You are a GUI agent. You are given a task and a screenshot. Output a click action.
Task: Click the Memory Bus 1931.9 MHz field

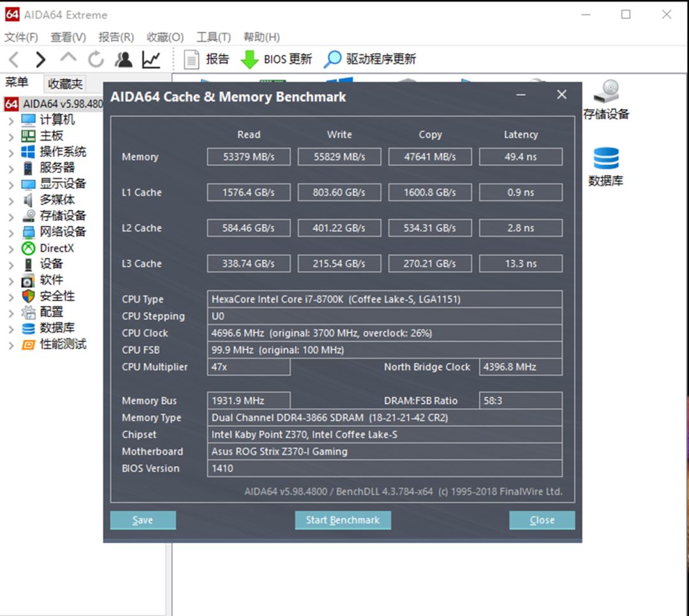[249, 401]
